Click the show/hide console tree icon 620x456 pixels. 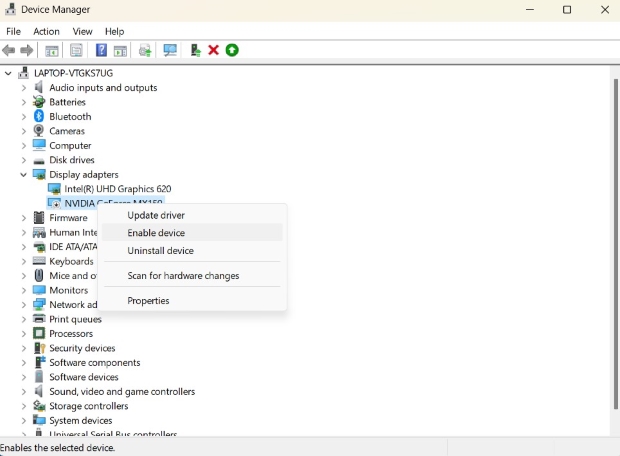tap(52, 50)
